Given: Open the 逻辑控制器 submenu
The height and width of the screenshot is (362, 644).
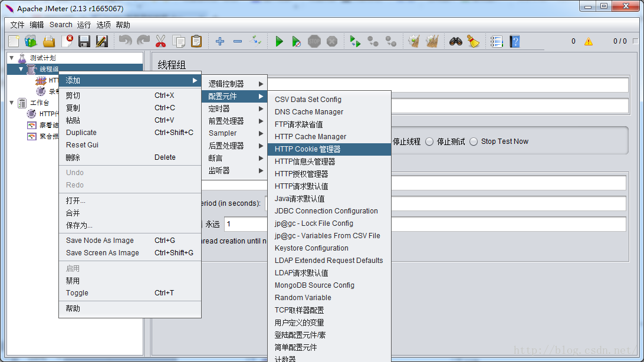Looking at the screenshot, I should point(235,84).
